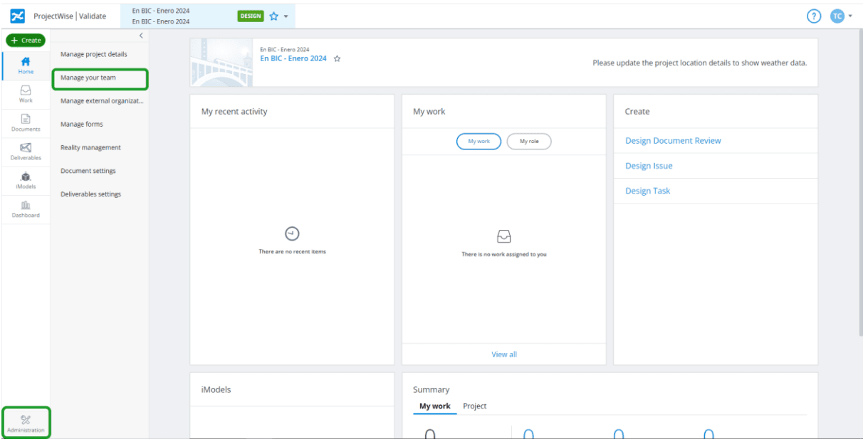
Task: Open the Home section in the sidebar
Action: click(26, 65)
